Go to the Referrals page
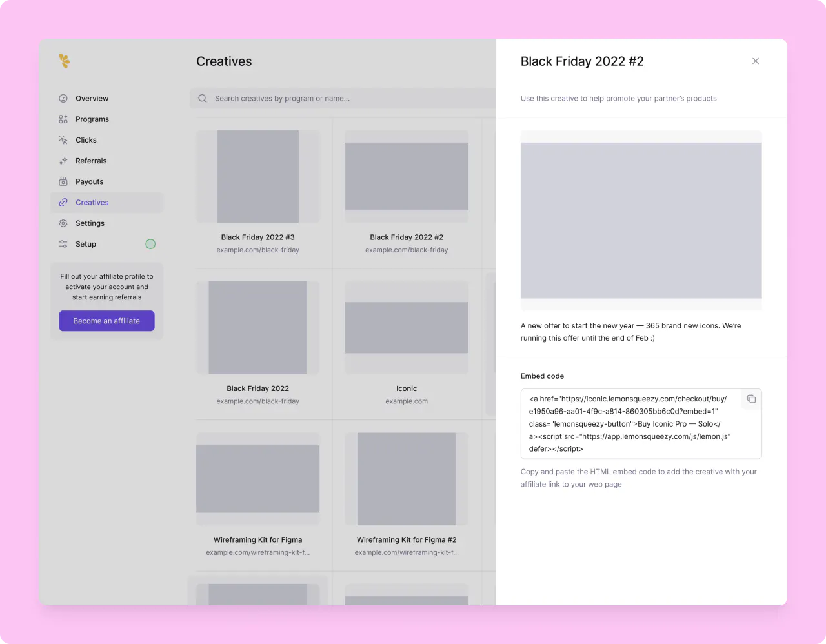The height and width of the screenshot is (644, 826). tap(107, 161)
